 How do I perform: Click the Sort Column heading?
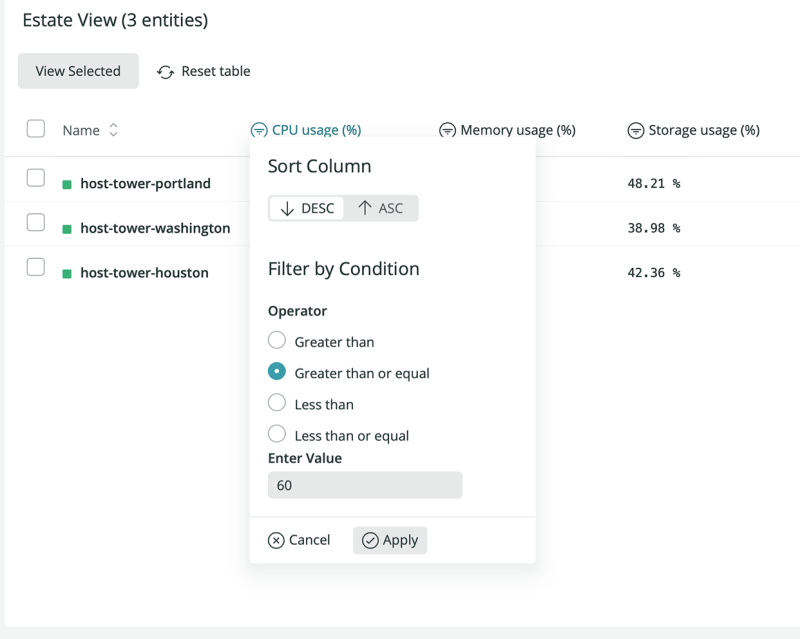pos(319,166)
